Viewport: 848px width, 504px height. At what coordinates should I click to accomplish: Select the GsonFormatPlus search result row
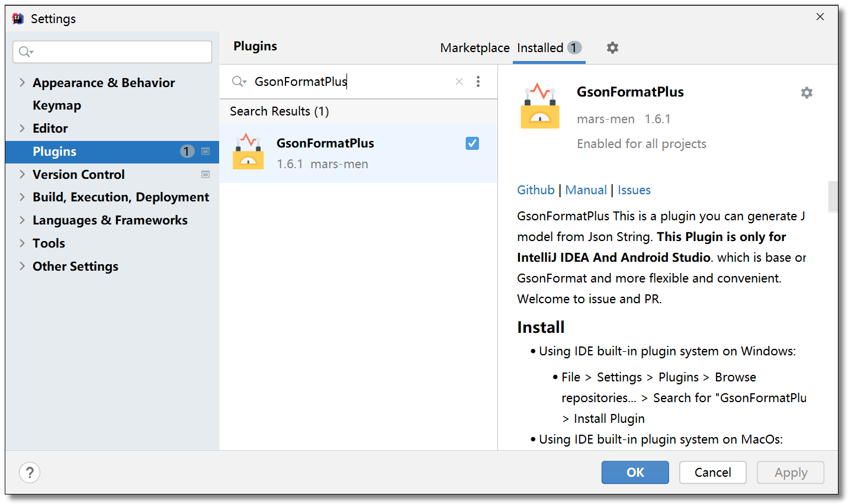358,153
